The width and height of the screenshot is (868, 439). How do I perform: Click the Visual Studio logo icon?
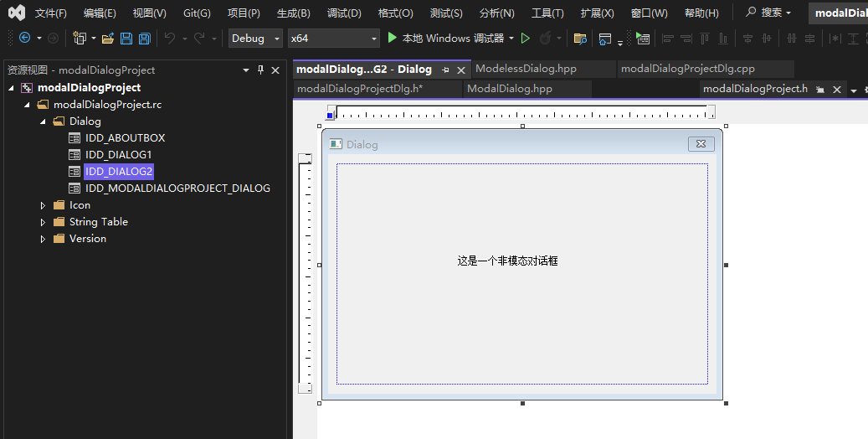pyautogui.click(x=17, y=13)
